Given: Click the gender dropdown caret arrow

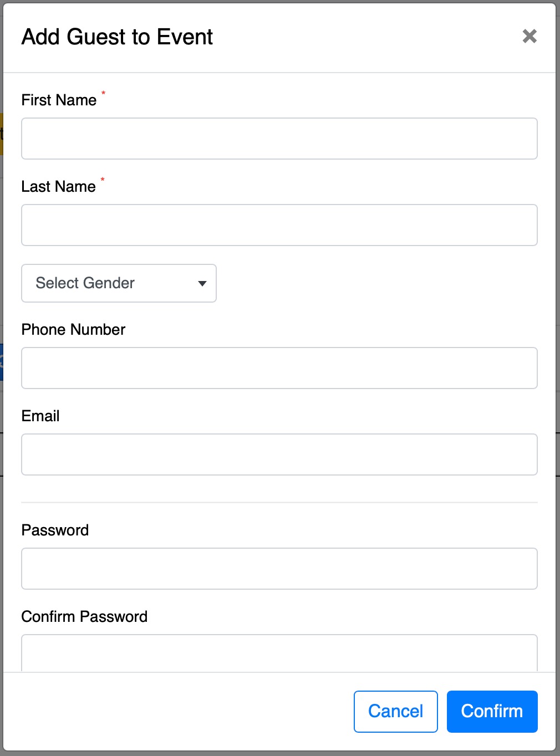Looking at the screenshot, I should (x=202, y=283).
